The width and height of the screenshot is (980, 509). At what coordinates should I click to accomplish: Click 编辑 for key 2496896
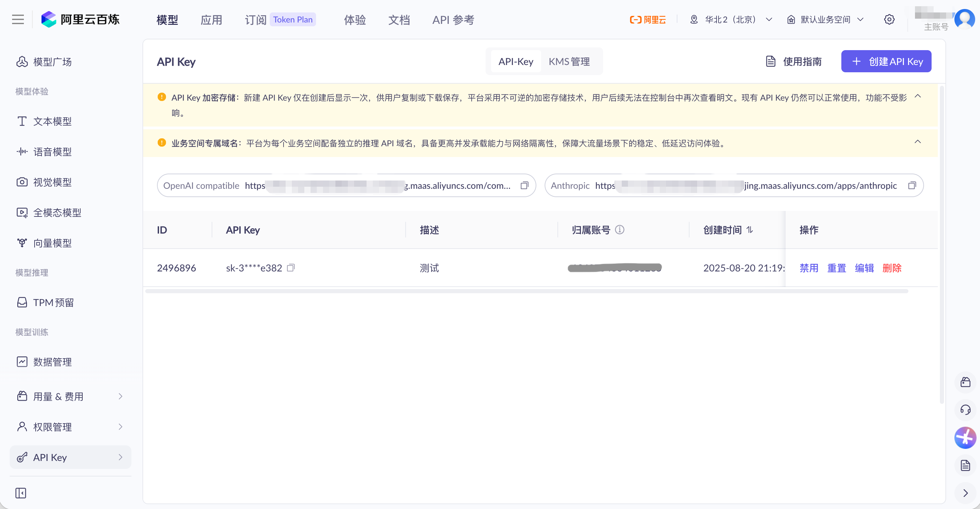[x=865, y=268]
